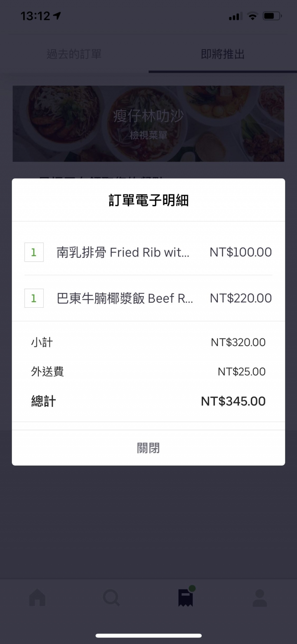Switch to 即將推出 tab

223,54
